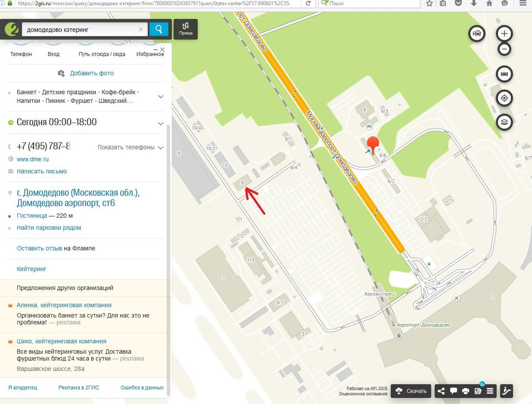Click the blue search magnifier button
Viewport: 532px width, 404px height.
tap(159, 29)
